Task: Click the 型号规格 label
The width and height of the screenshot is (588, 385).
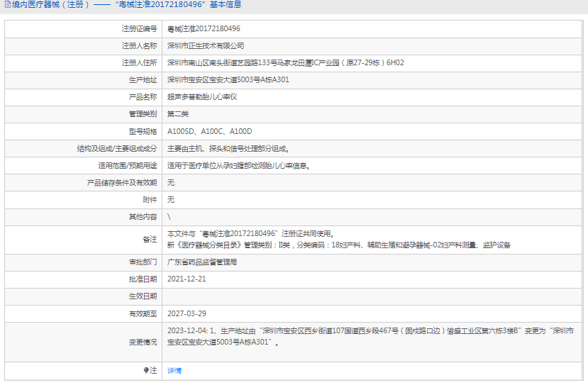Action: 143,132
